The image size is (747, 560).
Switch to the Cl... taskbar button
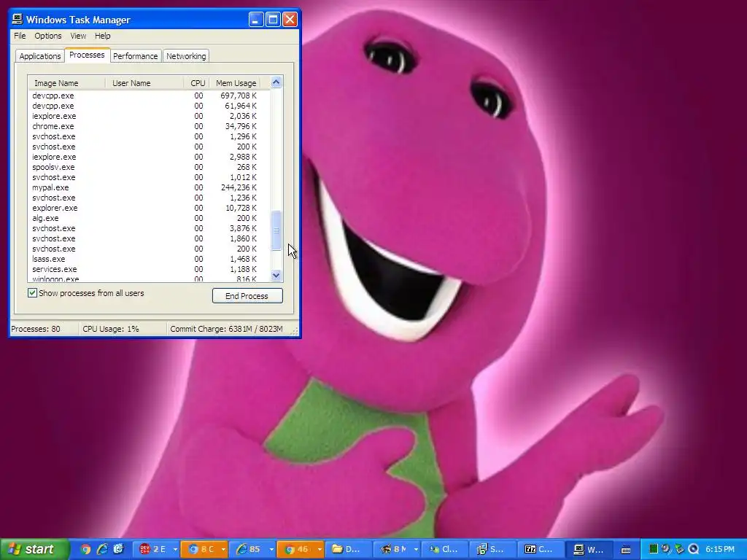[445, 549]
